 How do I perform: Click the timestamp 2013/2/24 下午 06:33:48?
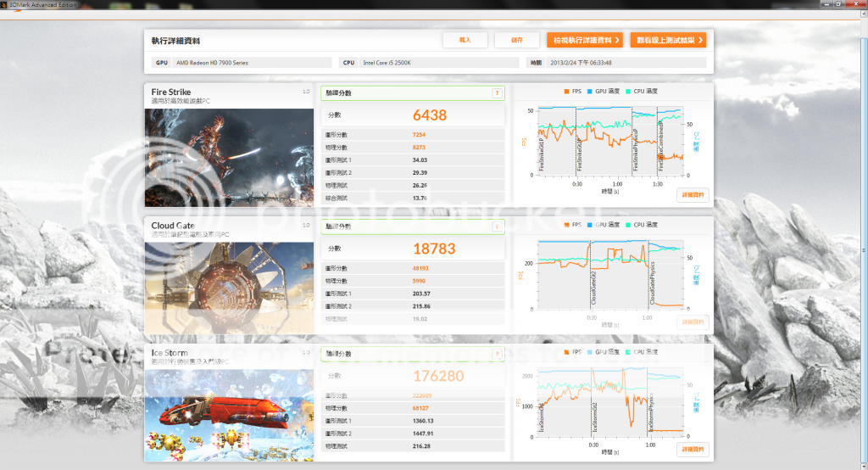581,63
